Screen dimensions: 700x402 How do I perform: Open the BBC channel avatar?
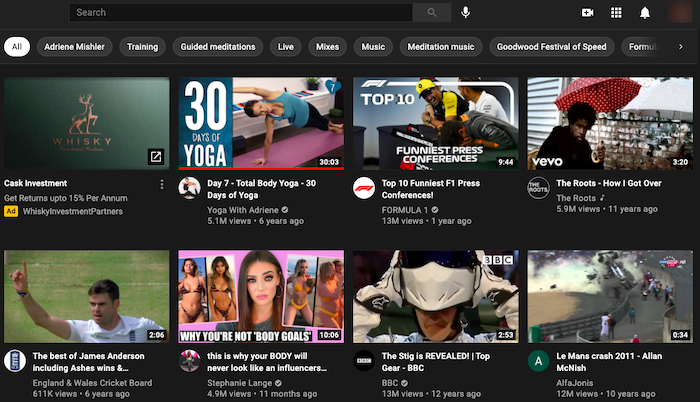click(364, 360)
